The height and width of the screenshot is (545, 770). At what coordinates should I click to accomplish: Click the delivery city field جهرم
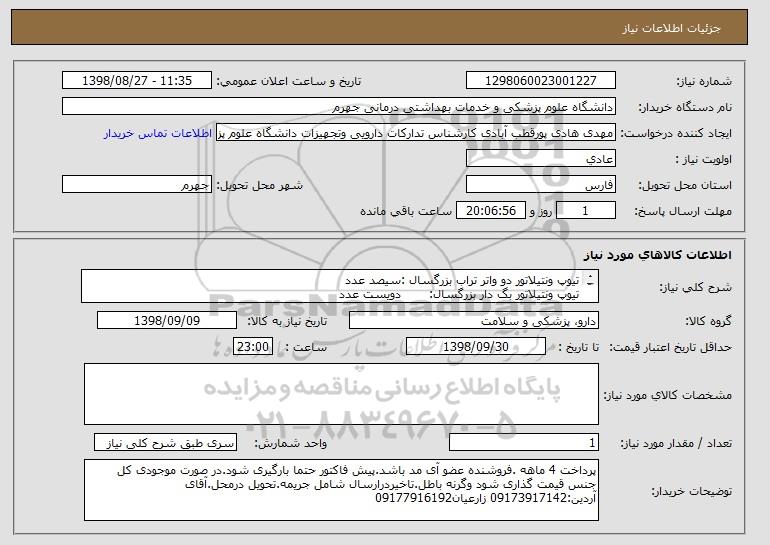(137, 185)
